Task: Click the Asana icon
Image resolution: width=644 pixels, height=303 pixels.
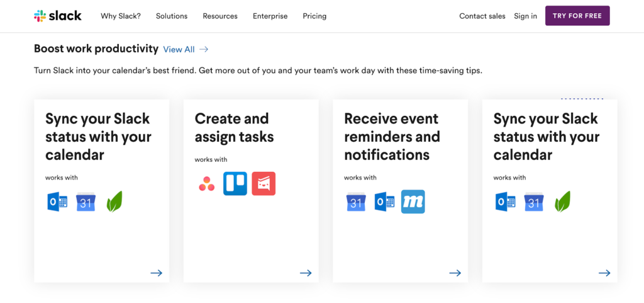Action: pyautogui.click(x=206, y=183)
